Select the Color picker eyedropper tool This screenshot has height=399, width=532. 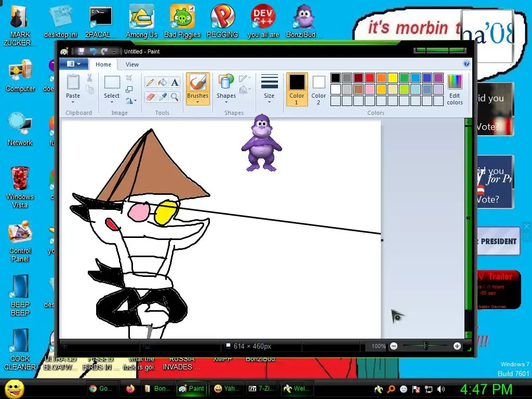coord(163,97)
